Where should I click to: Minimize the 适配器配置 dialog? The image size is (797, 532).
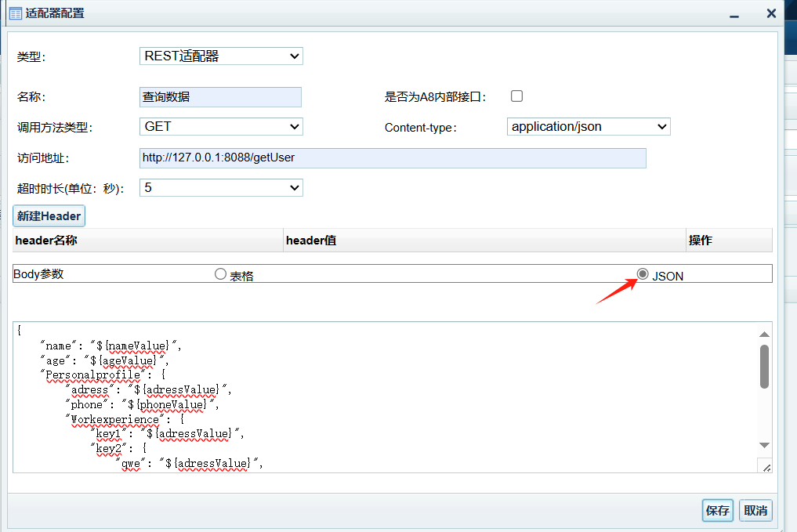734,15
